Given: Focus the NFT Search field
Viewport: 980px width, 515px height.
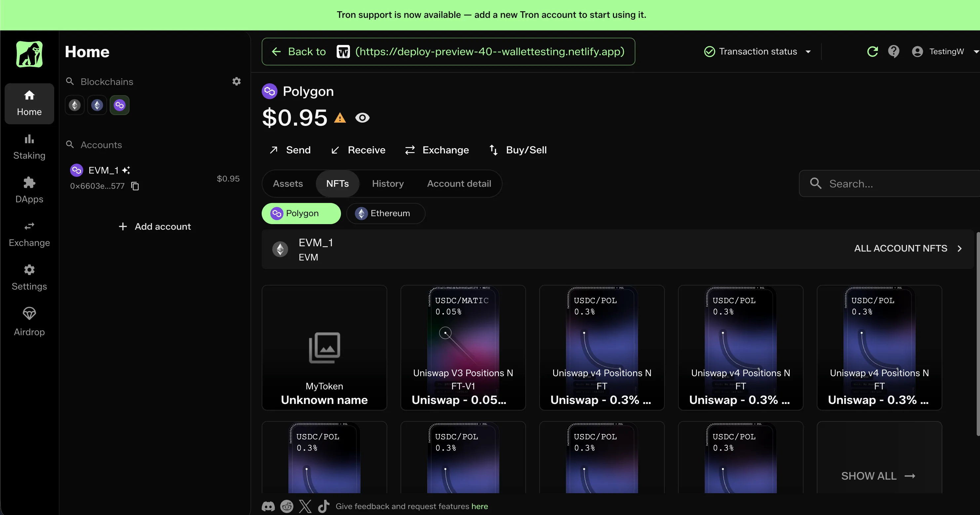Looking at the screenshot, I should click(889, 183).
